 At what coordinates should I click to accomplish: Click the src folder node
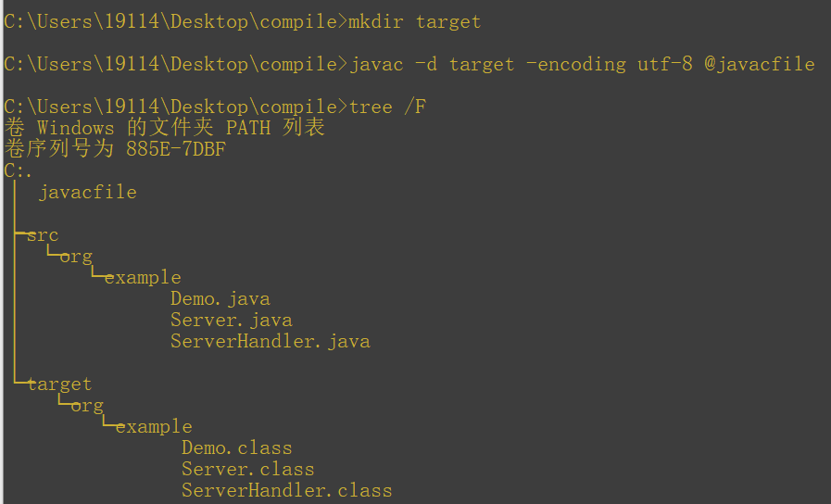(43, 235)
